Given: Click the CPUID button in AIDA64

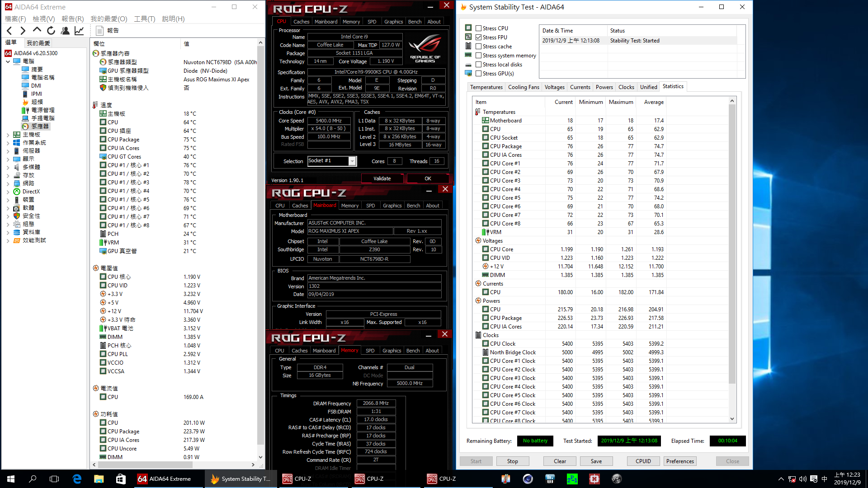Looking at the screenshot, I should [x=643, y=460].
